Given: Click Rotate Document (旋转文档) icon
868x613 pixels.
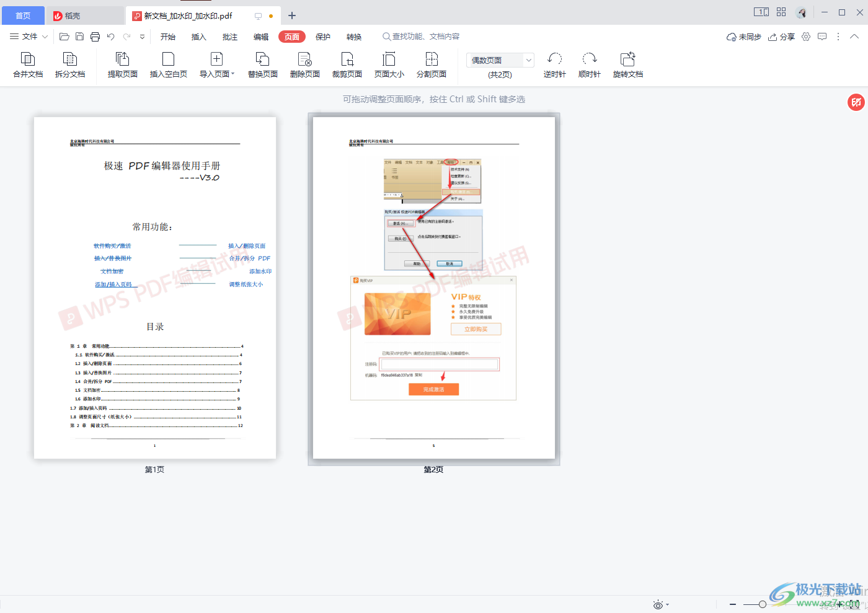Looking at the screenshot, I should point(628,64).
